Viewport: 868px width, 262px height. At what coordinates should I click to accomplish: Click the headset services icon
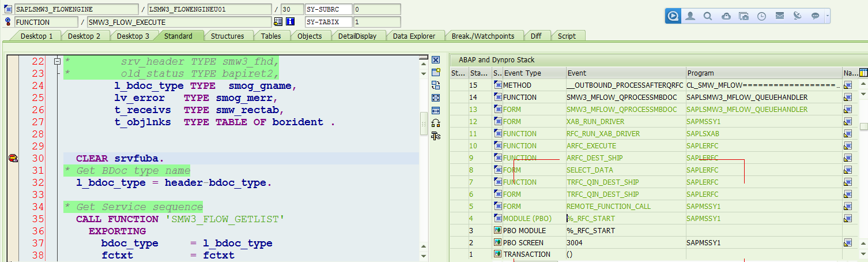436,123
